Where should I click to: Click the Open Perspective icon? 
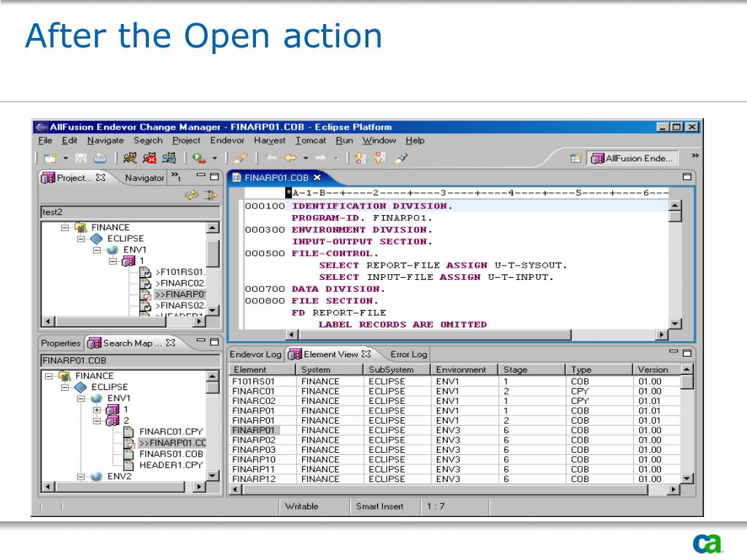tap(576, 158)
